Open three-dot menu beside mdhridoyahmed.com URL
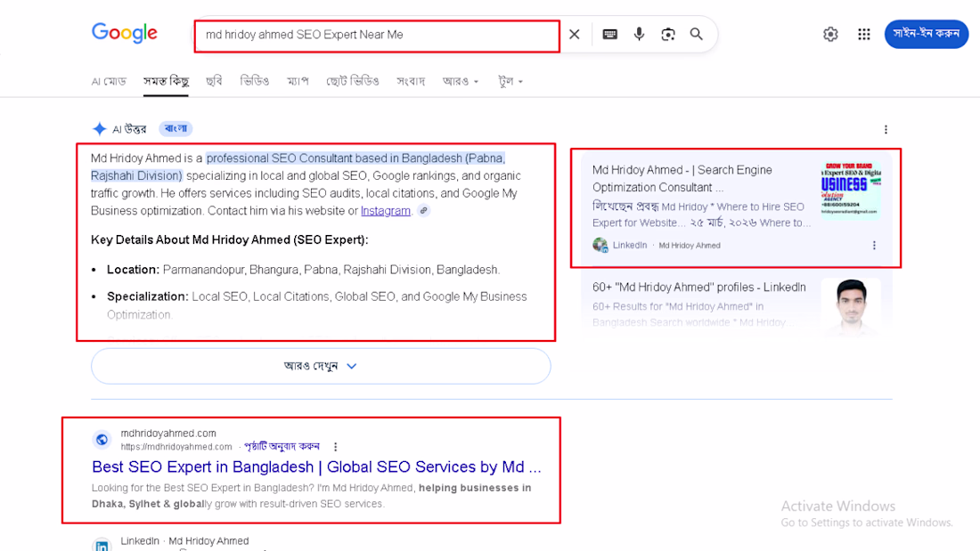 coord(335,447)
